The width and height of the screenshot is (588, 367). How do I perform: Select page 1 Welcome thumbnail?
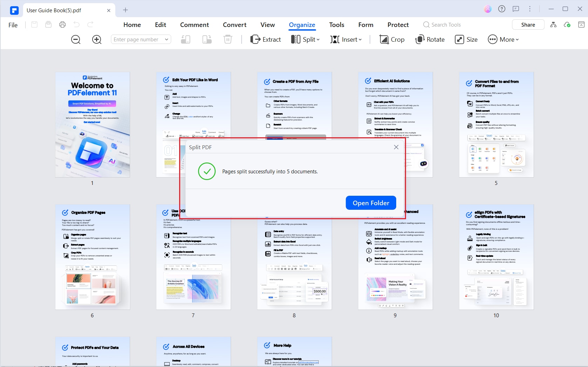[93, 125]
